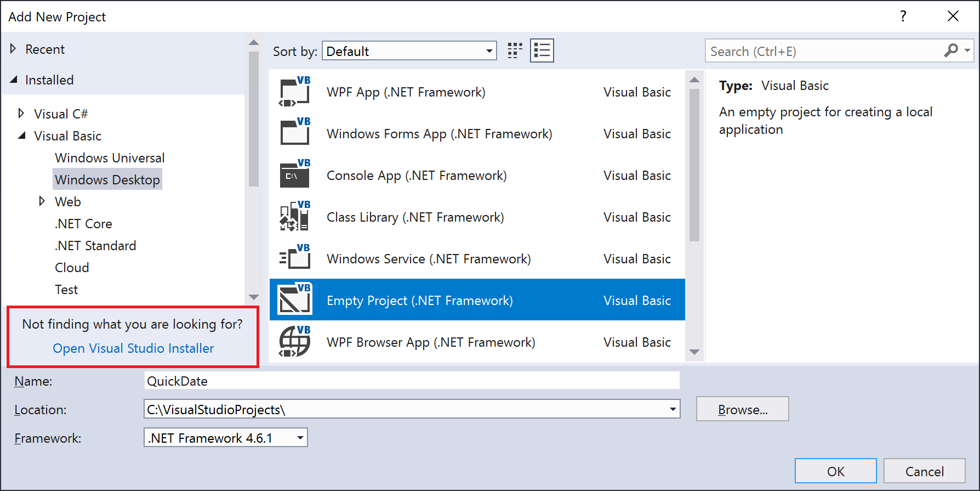
Task: Select Windows Universal in the tree
Action: coord(110,158)
